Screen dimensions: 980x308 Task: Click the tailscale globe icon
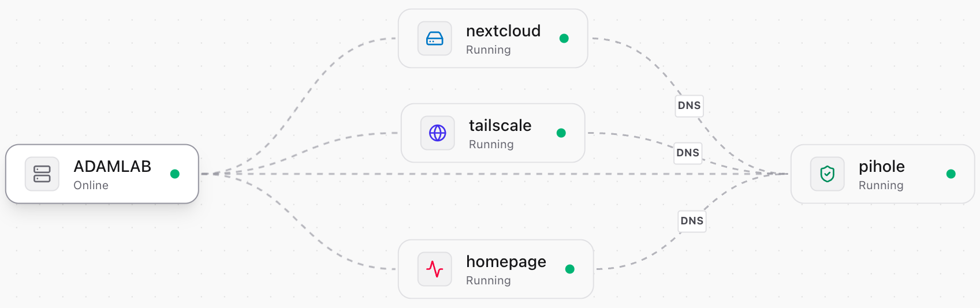click(438, 133)
